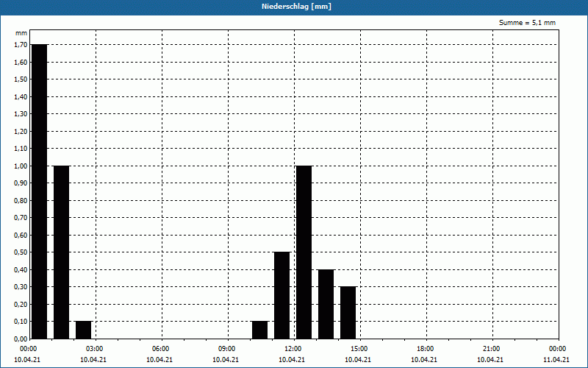This screenshot has height=368, width=588.
Task: Click the 0,80 y-axis label
Action: (21, 200)
